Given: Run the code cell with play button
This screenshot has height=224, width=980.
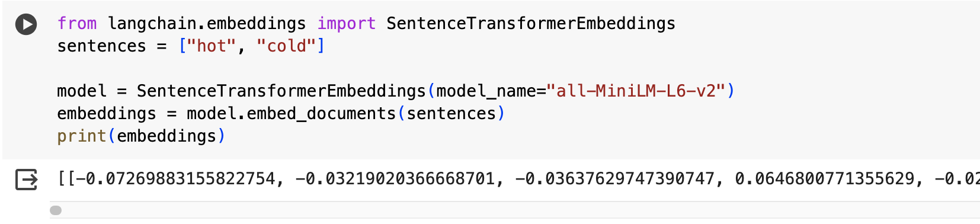Looking at the screenshot, I should 26,24.
